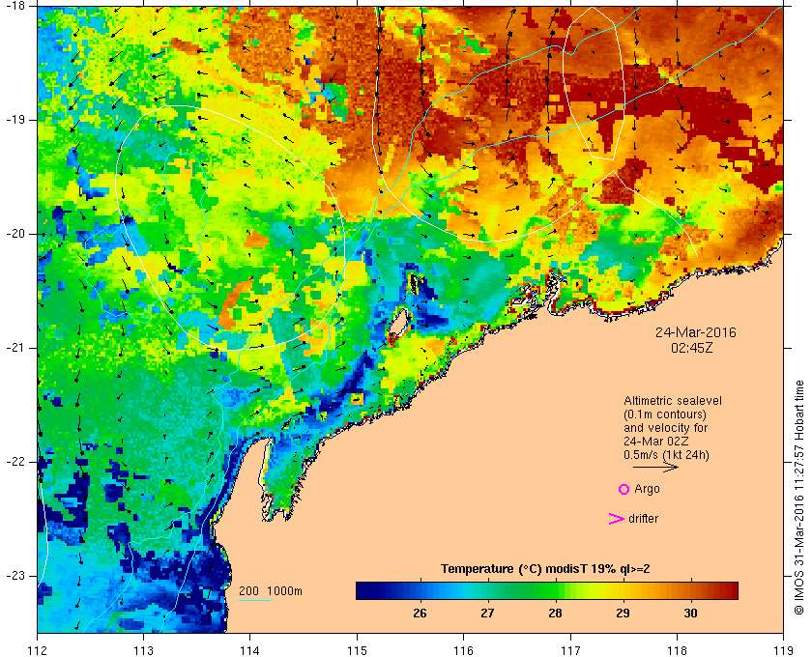Screen dimensions: 812x657
Task: Click the colorbar tick label 27
Action: (487, 614)
